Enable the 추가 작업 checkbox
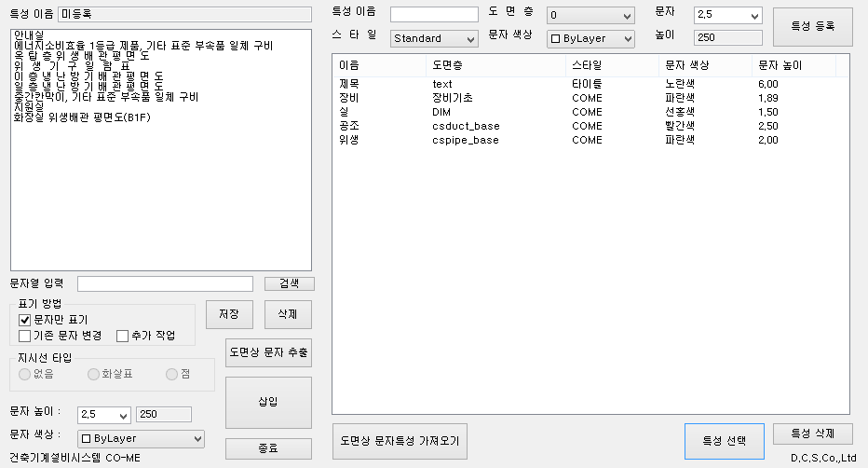This screenshot has height=468, width=868. pos(122,336)
